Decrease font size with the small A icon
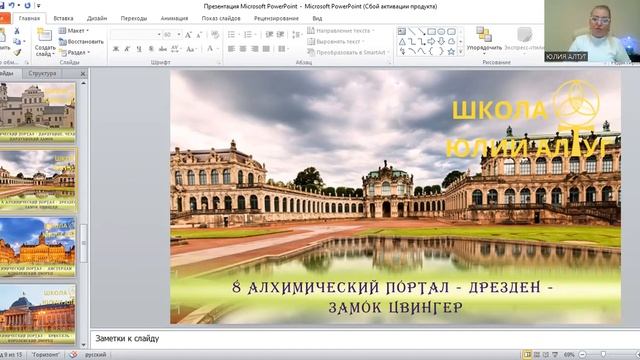This screenshot has width=640, height=360. click(x=199, y=35)
